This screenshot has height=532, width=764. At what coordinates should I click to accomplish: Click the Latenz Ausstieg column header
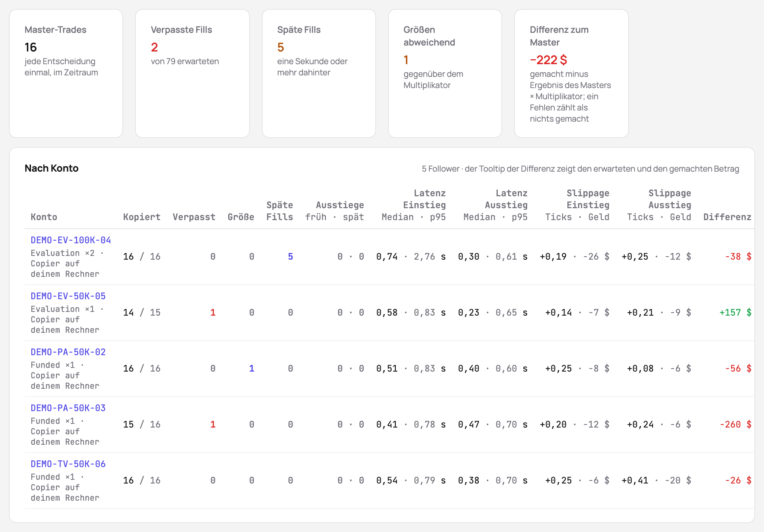pos(495,205)
